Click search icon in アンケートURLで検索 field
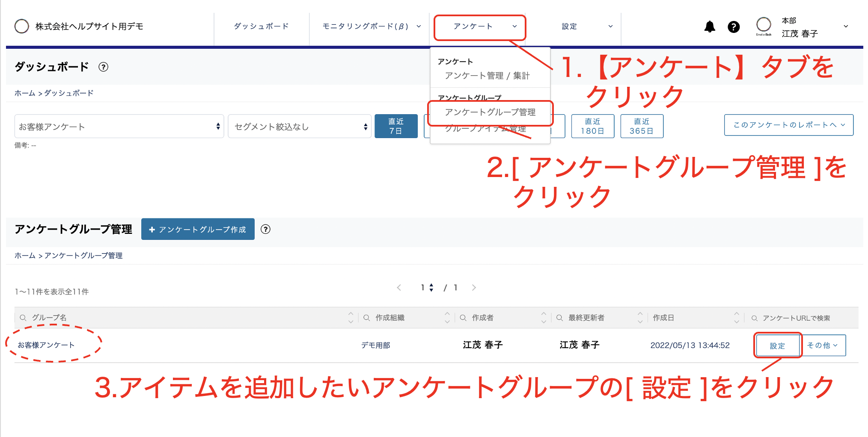 [755, 318]
